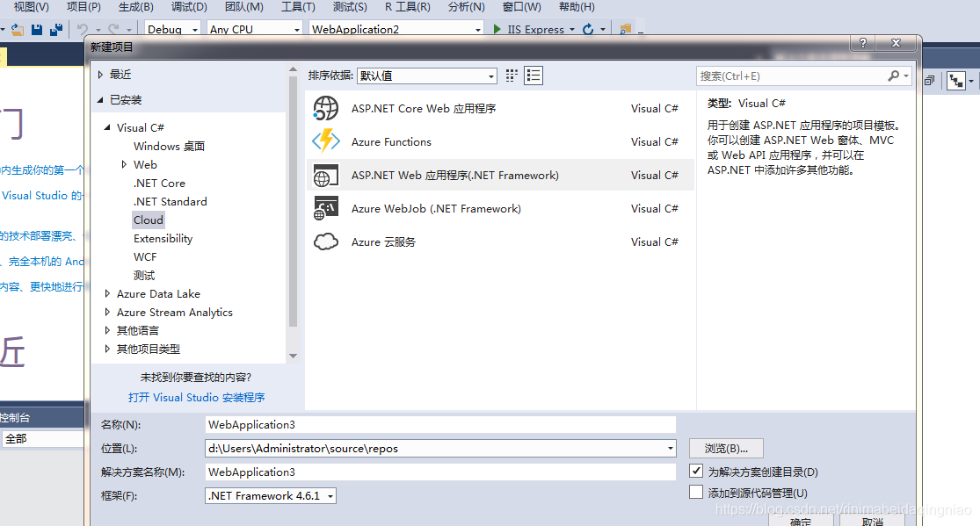
Task: Click the Azure cloud service icon
Action: click(325, 241)
